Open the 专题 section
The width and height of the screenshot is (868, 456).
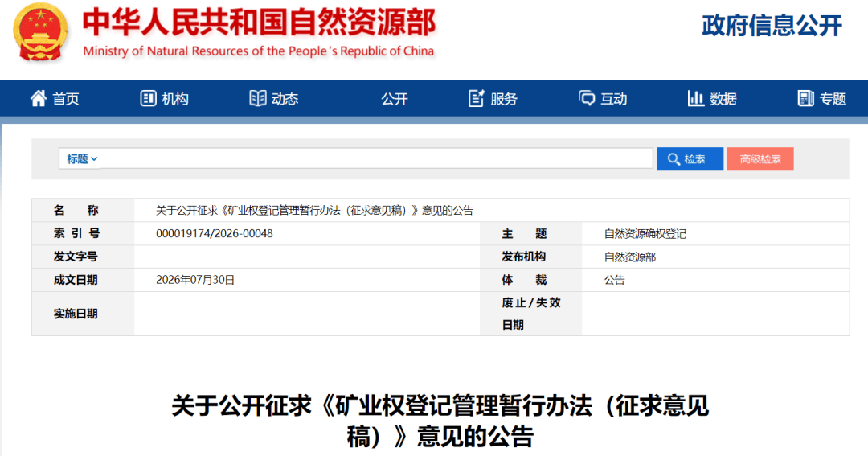833,99
